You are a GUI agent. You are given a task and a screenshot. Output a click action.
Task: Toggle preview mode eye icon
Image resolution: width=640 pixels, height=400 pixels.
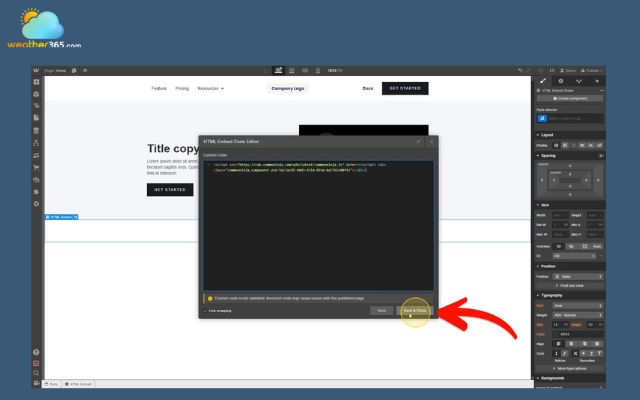85,71
